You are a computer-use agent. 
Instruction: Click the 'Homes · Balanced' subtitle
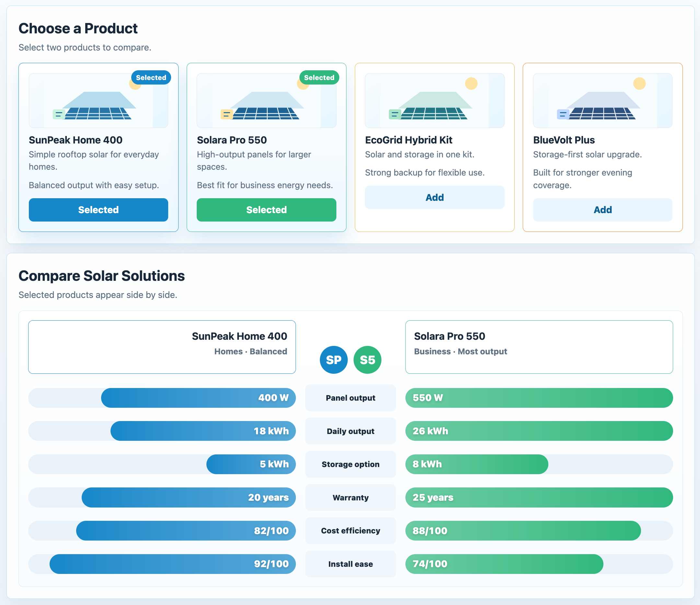coord(251,351)
